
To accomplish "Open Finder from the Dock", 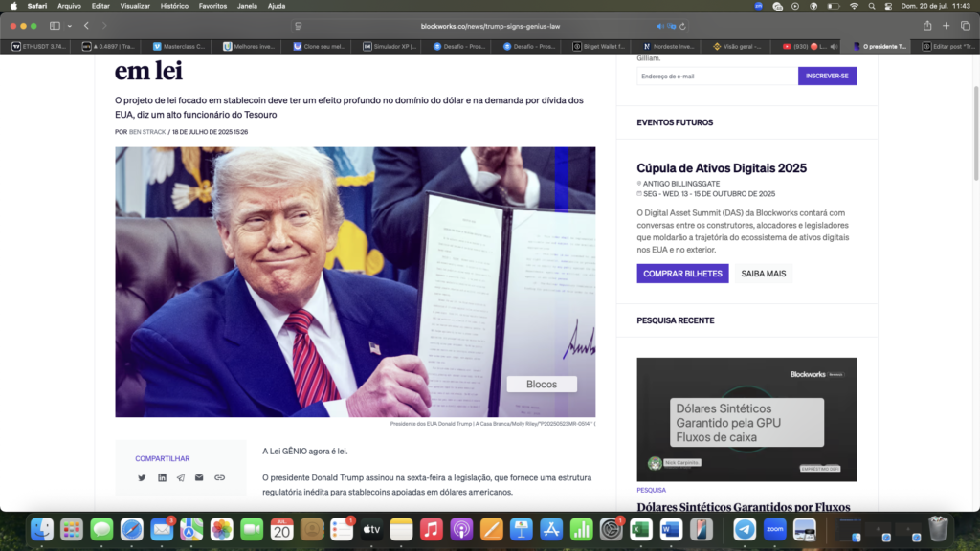I will coord(42,530).
